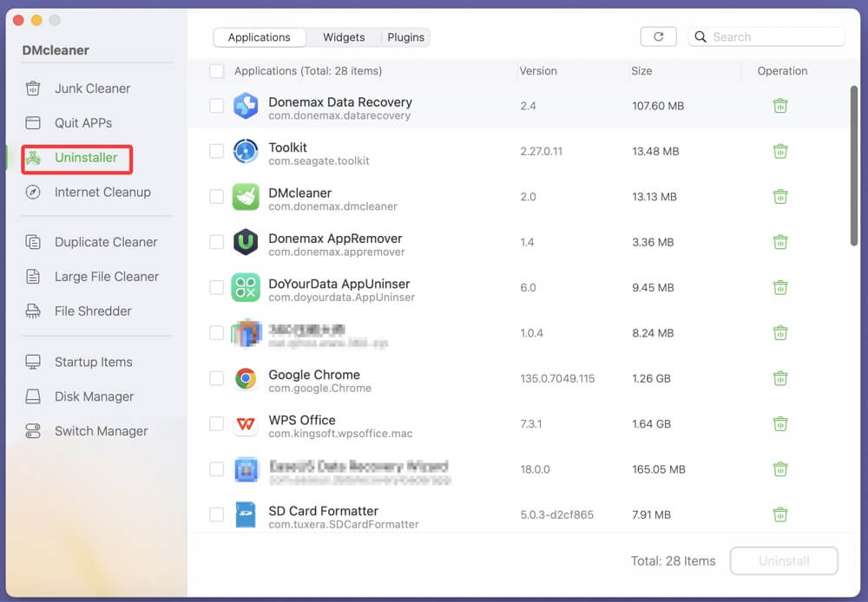Switch to the Widgets tab
The height and width of the screenshot is (602, 868).
343,37
